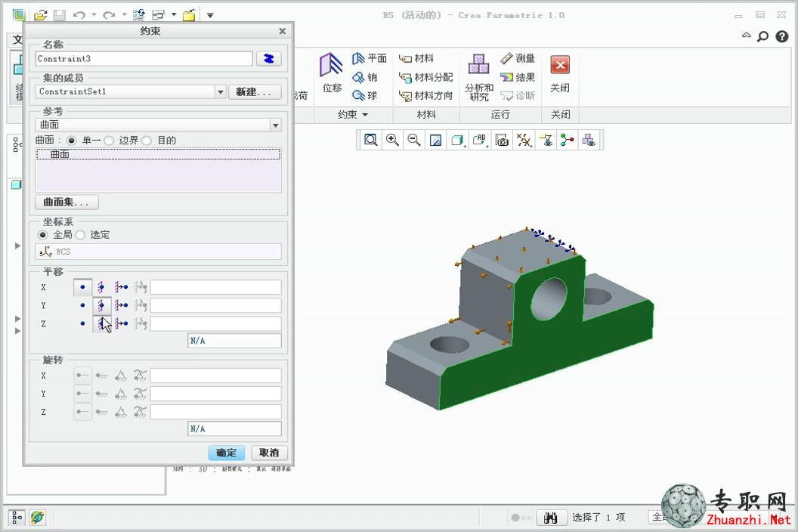Open the ConstraintSet1 dropdown
The height and width of the screenshot is (532, 798).
(221, 92)
